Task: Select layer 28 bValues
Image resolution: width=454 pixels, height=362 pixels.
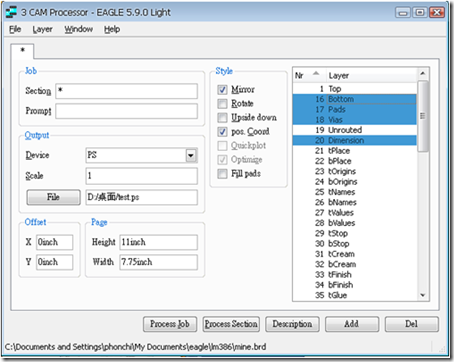Action: pos(355,223)
